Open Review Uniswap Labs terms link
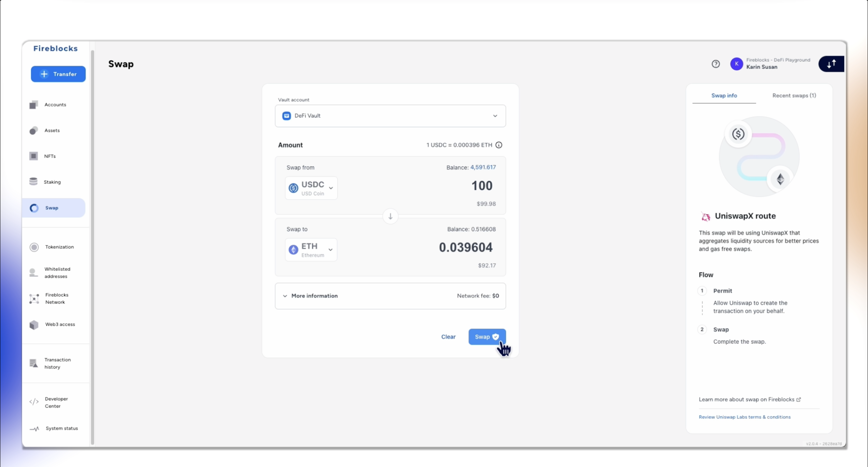The height and width of the screenshot is (467, 868). coord(745,417)
